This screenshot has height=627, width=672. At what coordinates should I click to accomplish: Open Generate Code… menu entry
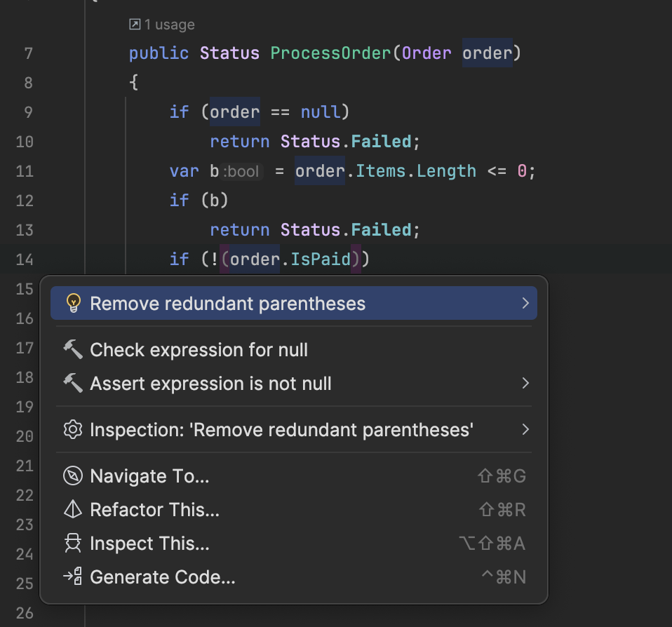(163, 577)
